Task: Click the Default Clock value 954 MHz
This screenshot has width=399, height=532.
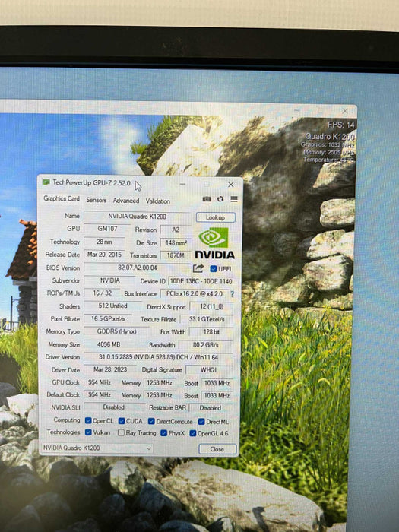Action: 100,395
